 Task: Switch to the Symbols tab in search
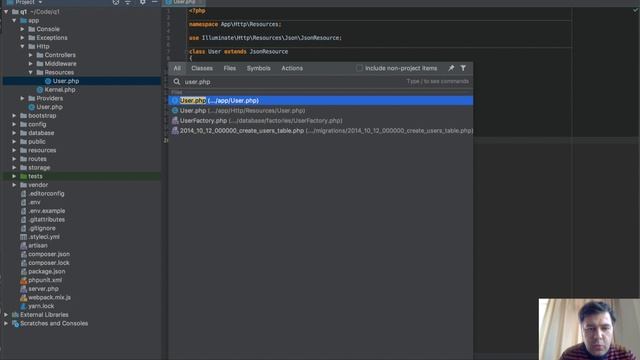click(258, 68)
